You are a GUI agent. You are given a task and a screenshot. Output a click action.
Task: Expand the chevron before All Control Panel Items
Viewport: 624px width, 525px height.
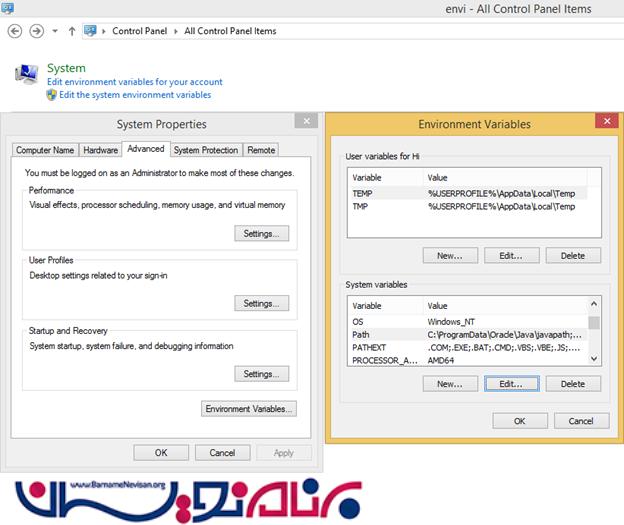coord(176,31)
